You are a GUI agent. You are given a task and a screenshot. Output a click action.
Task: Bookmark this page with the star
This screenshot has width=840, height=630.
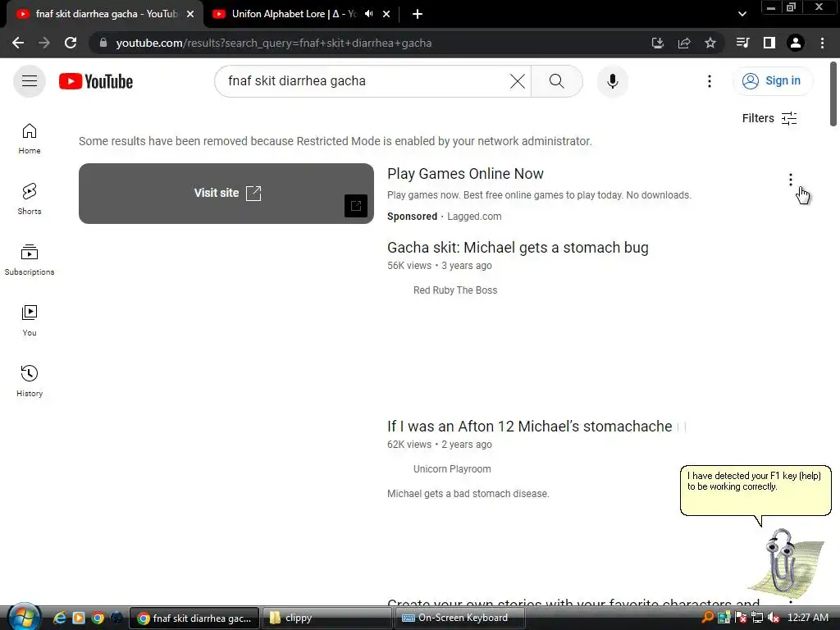coord(710,43)
